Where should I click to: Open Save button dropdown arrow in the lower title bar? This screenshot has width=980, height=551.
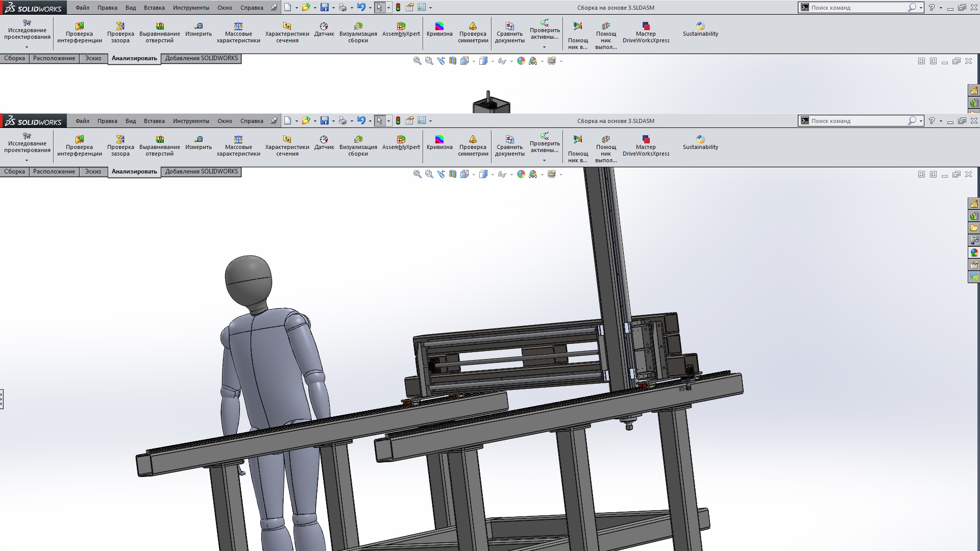[x=333, y=121]
